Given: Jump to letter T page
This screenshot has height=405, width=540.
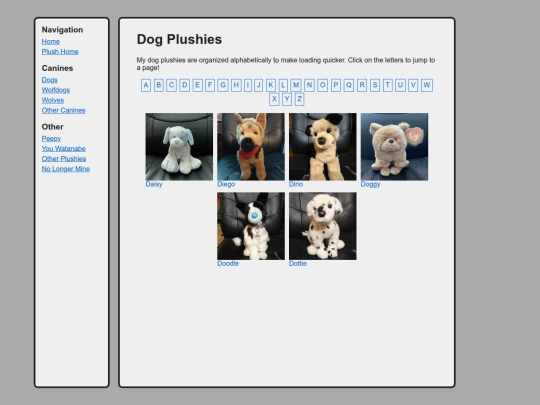Looking at the screenshot, I should [388, 85].
